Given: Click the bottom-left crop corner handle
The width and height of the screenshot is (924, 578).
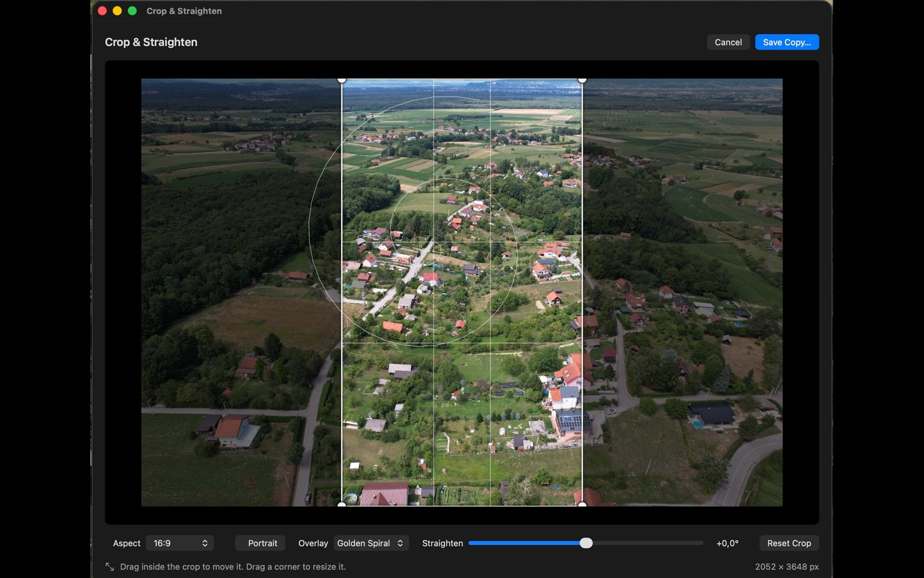Looking at the screenshot, I should tap(342, 505).
